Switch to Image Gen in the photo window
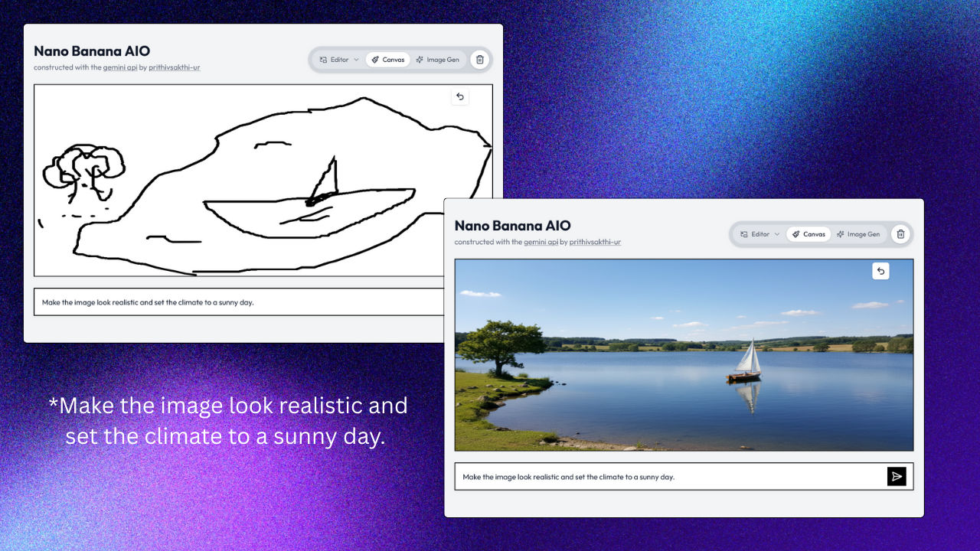The width and height of the screenshot is (980, 551). point(858,234)
